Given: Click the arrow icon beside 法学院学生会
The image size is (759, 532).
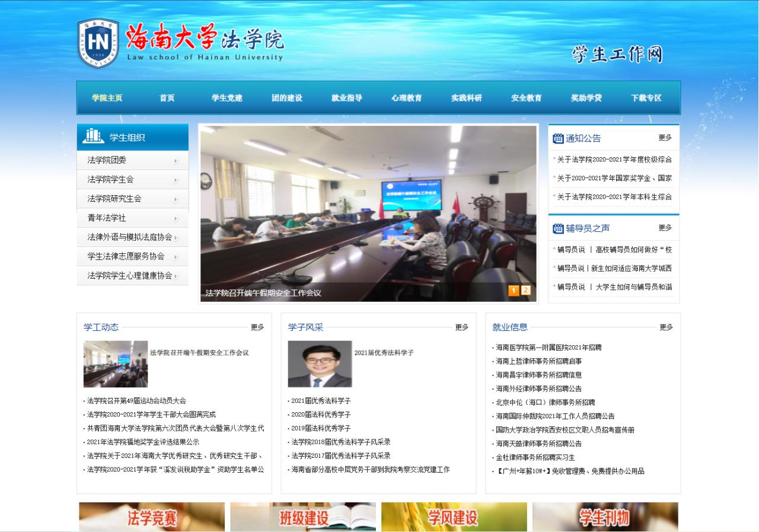Looking at the screenshot, I should [x=176, y=180].
